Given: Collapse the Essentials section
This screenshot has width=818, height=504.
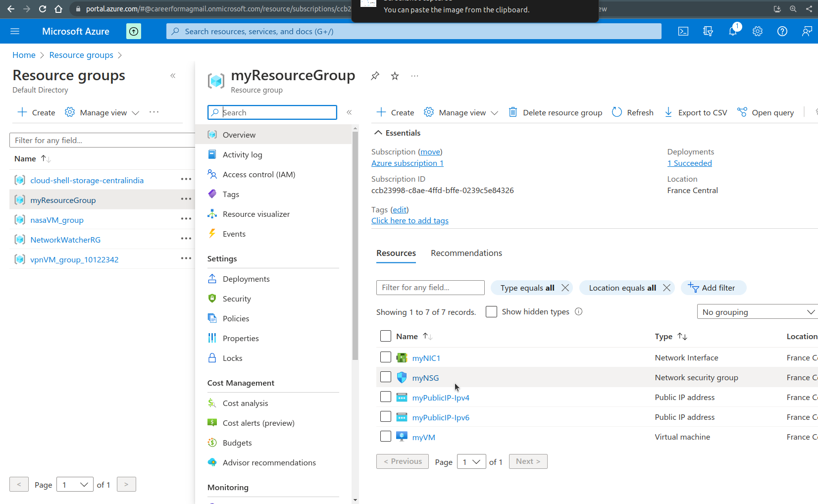Looking at the screenshot, I should point(378,133).
